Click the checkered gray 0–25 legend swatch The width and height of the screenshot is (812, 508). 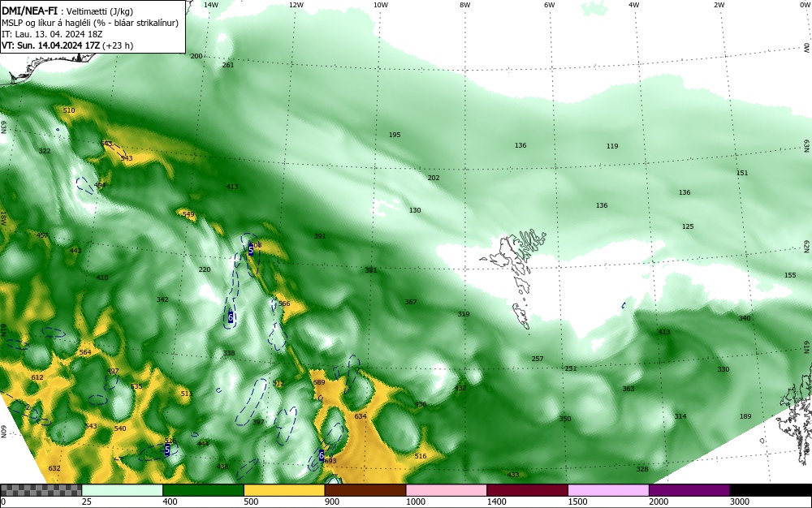point(41,490)
